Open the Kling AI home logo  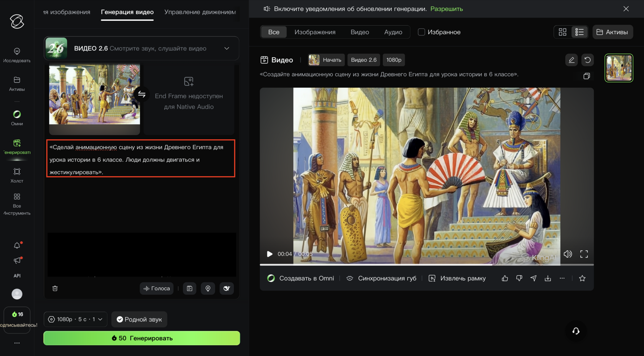(x=17, y=21)
